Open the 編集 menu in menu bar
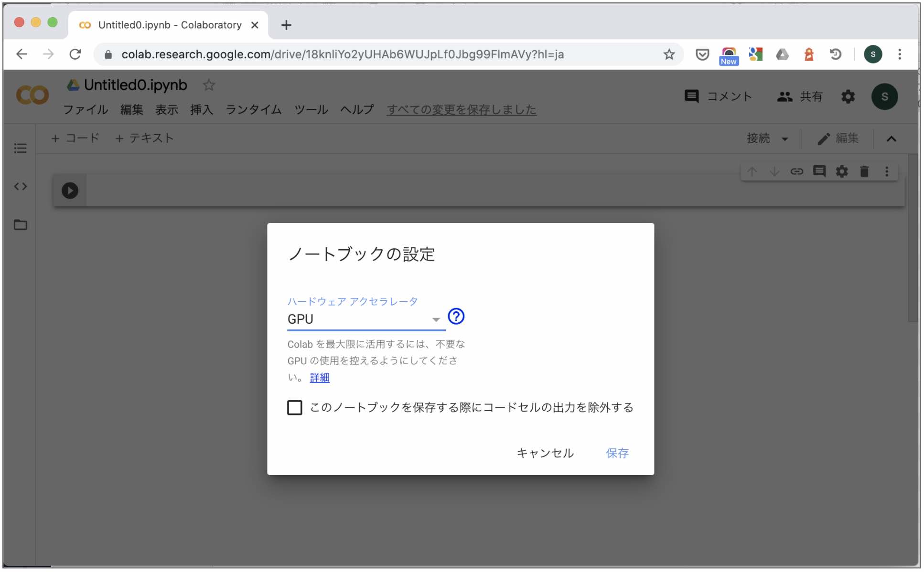924x572 pixels. click(x=132, y=110)
